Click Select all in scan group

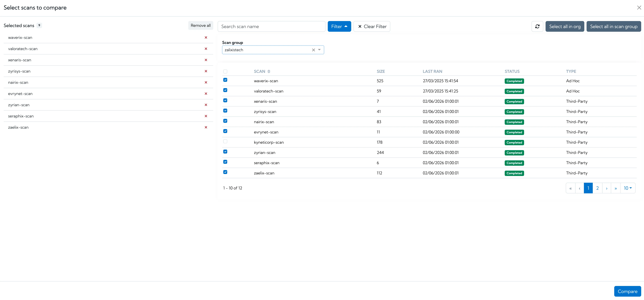[x=614, y=27]
